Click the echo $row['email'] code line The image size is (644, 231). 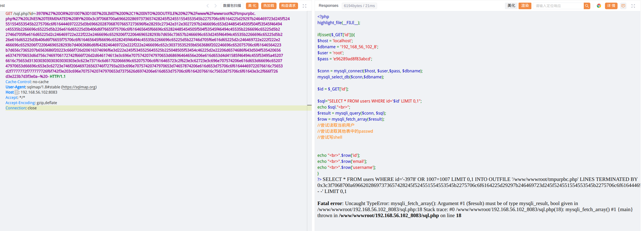[342, 162]
